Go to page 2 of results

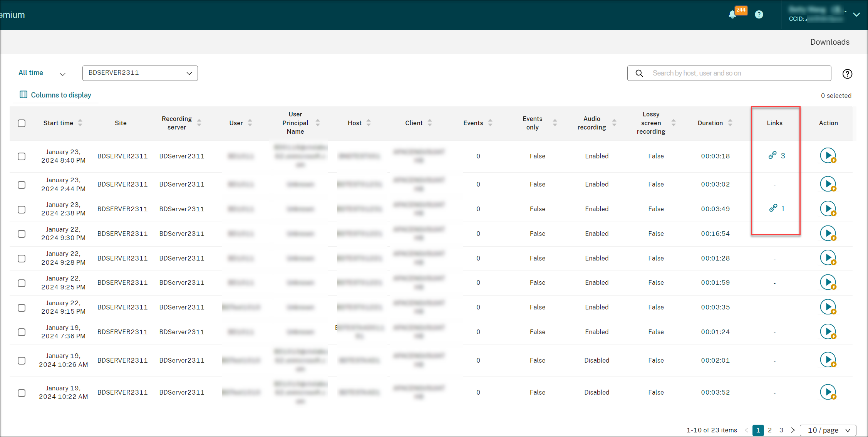tap(769, 430)
